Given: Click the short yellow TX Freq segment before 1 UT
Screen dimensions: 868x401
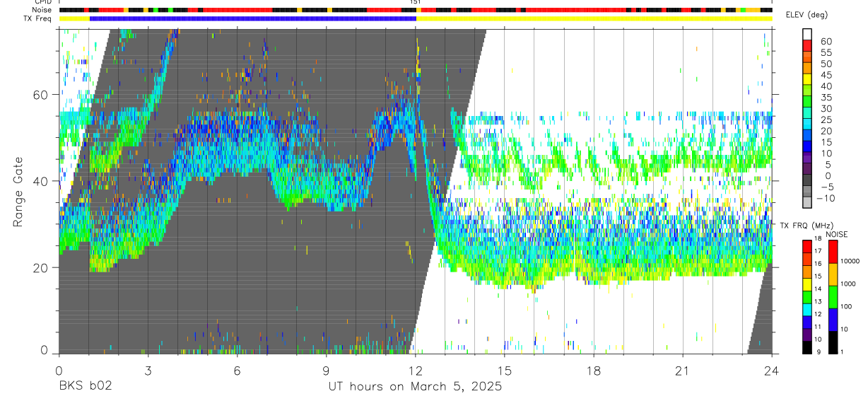Looking at the screenshot, I should pos(74,18).
